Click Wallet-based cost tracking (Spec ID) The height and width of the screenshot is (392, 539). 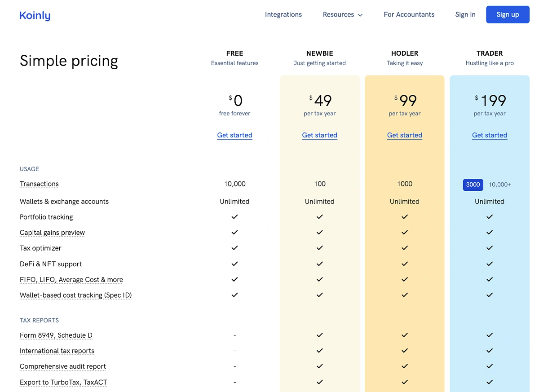tap(75, 295)
